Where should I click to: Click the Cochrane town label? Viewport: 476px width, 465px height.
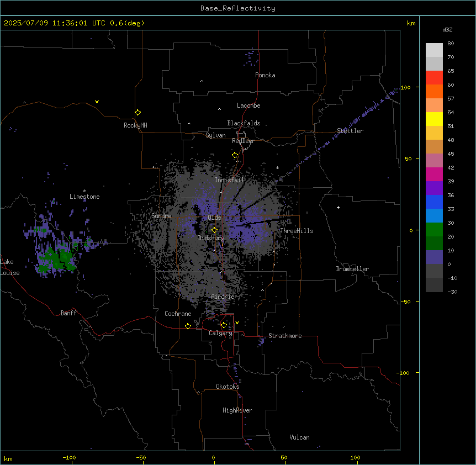178,314
